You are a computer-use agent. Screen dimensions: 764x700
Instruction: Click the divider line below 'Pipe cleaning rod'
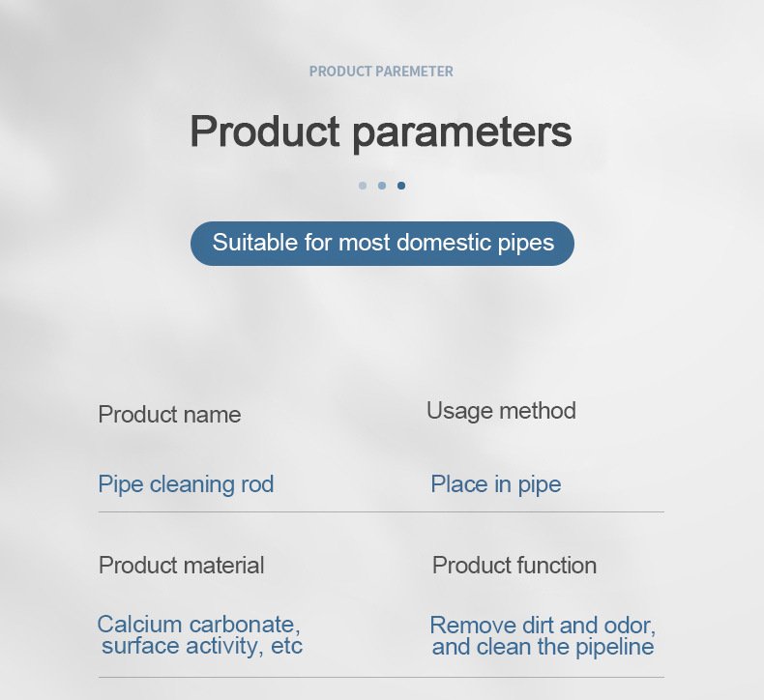[x=381, y=511]
